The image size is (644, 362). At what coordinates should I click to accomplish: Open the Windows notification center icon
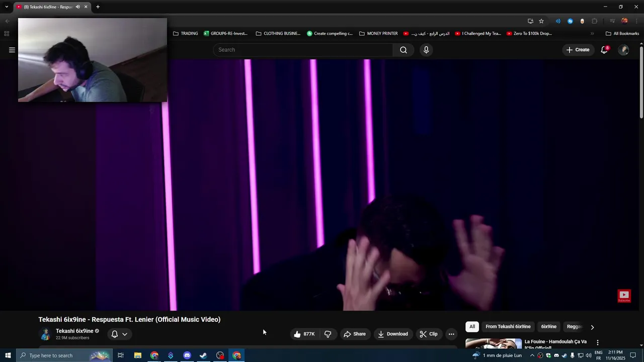coord(633,355)
